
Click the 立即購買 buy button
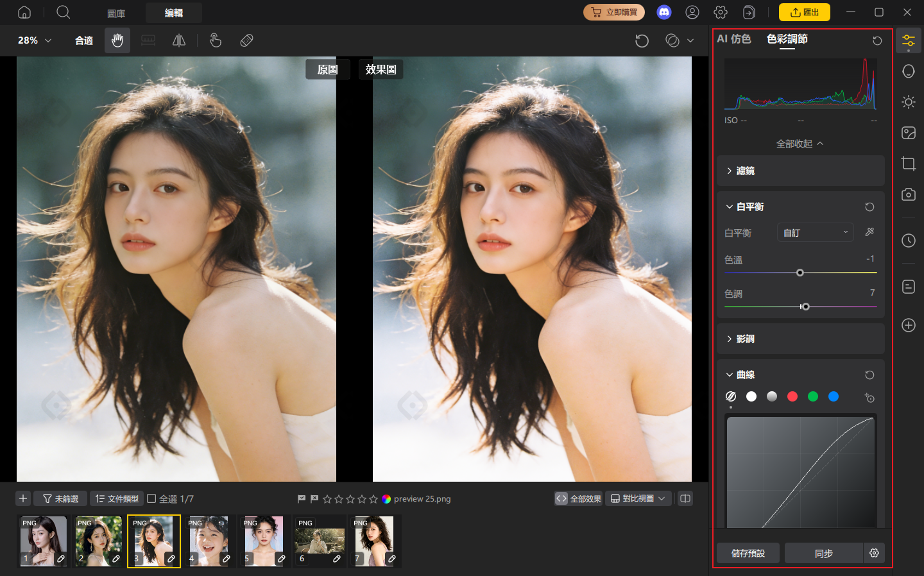pyautogui.click(x=614, y=12)
